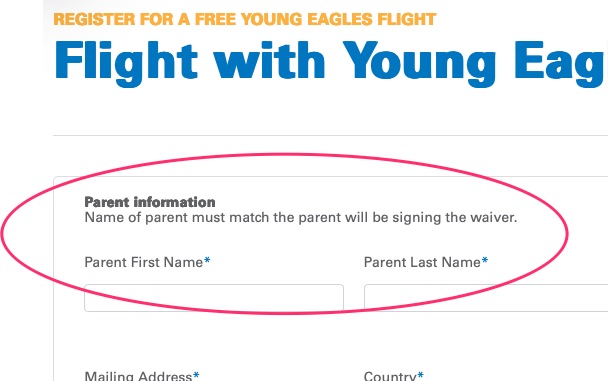Click the Country field label
This screenshot has width=608, height=381.
coord(390,376)
